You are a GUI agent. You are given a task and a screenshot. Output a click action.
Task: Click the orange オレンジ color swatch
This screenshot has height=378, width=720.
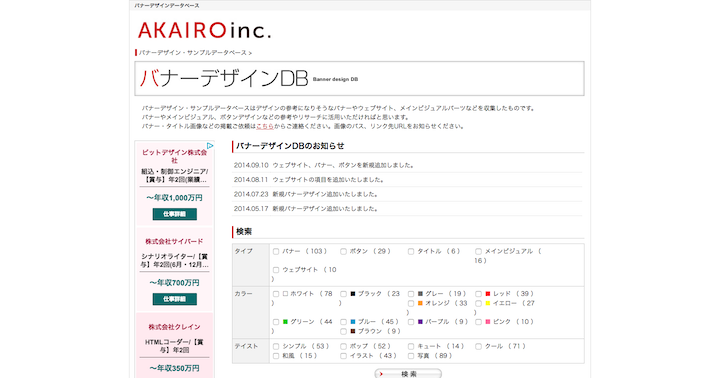coord(420,304)
